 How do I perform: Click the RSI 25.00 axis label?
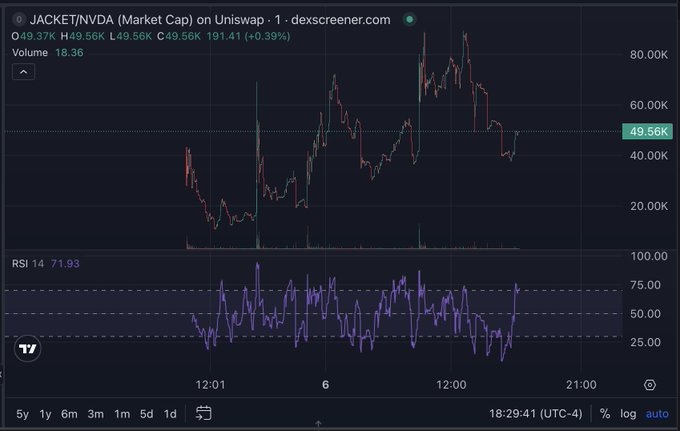click(645, 342)
